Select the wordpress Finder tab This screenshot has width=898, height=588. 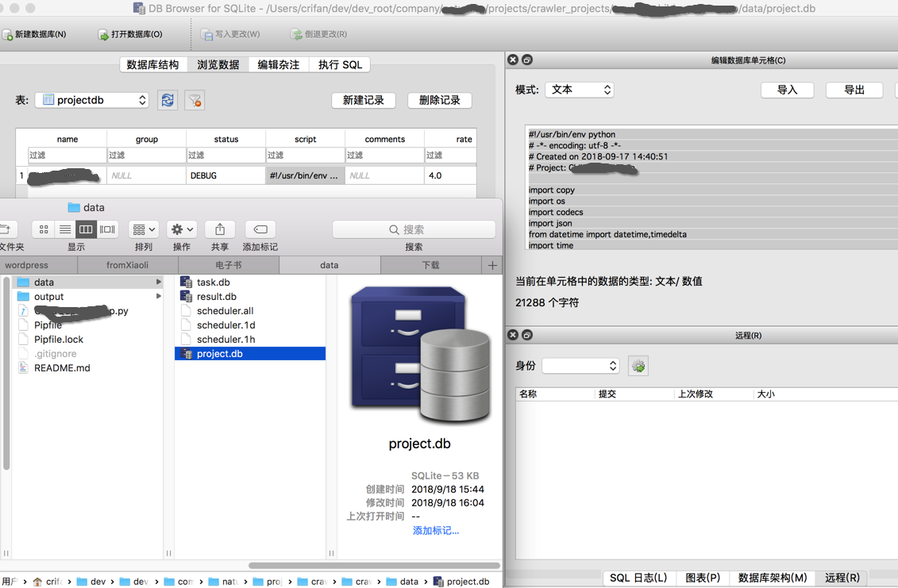tap(38, 265)
